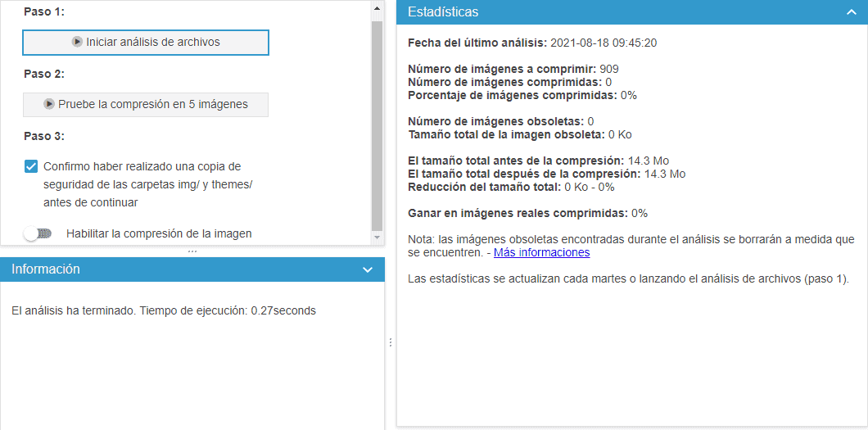Collapse the Estadísticas panel with its chevron
This screenshot has height=430, width=868.
tap(852, 12)
